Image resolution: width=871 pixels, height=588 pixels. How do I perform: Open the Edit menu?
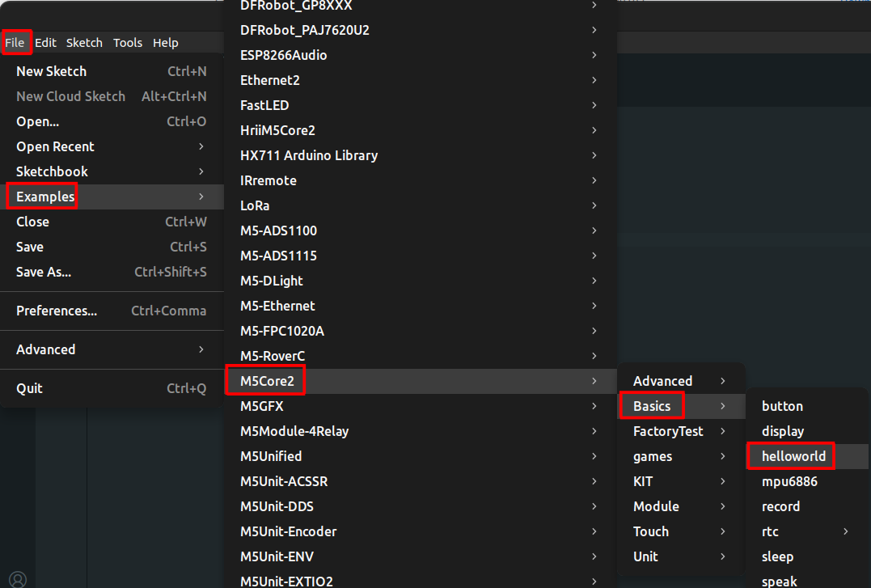[x=45, y=43]
